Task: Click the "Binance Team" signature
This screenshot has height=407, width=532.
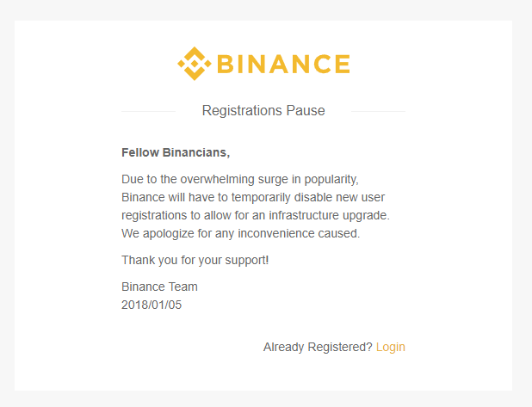Action: click(x=159, y=287)
